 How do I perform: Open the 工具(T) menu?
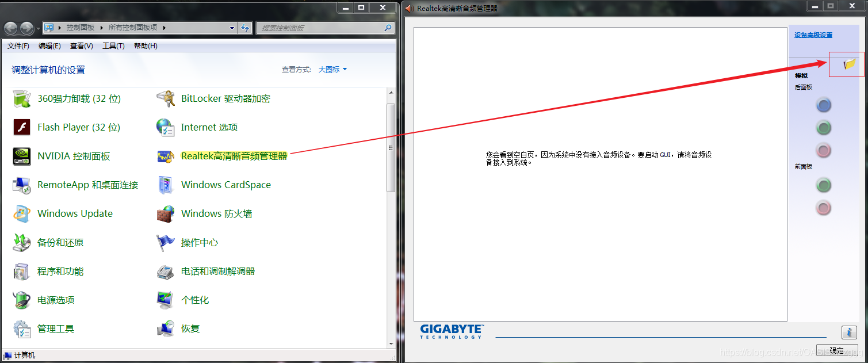[114, 46]
